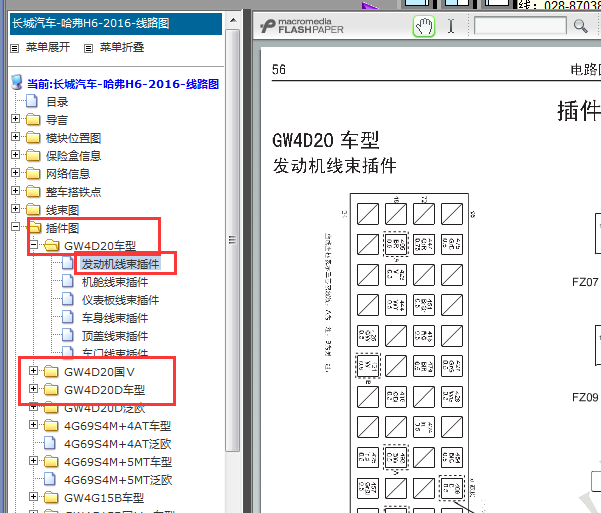This screenshot has height=513, width=601.
Task: Click the page icon of 顶盖线束插件
Action: (68, 335)
